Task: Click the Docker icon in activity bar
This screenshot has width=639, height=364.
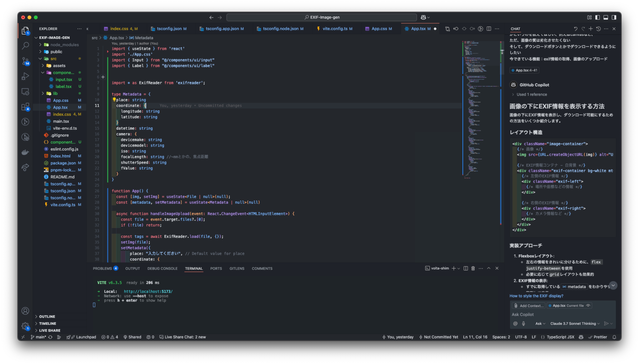Action: pyautogui.click(x=25, y=152)
